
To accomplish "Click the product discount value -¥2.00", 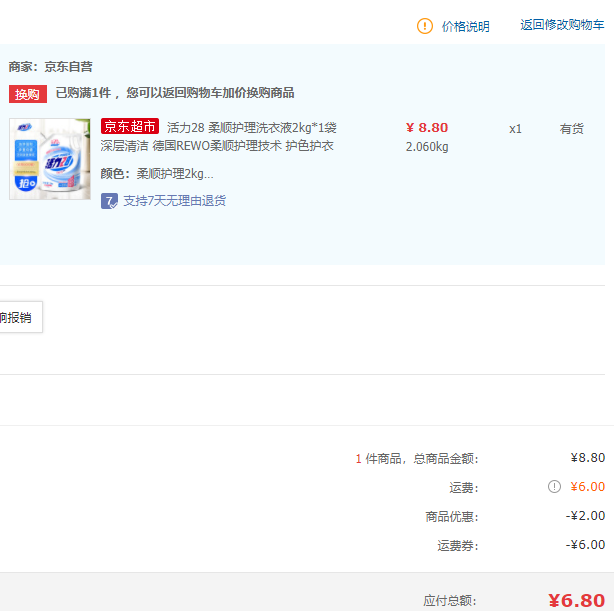I will [585, 515].
